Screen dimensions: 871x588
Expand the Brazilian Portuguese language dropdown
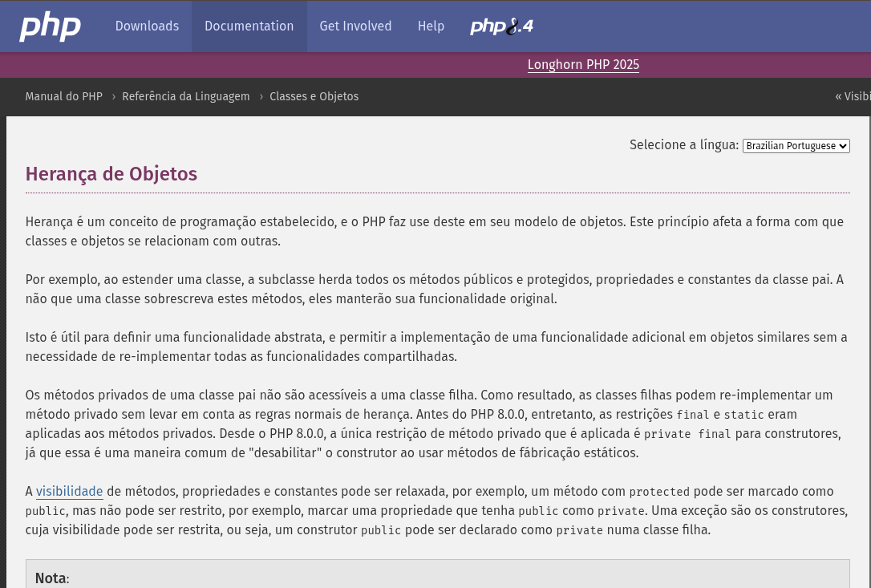point(796,146)
